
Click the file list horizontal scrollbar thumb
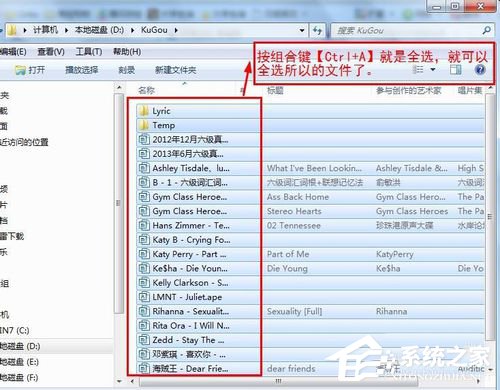point(279,381)
